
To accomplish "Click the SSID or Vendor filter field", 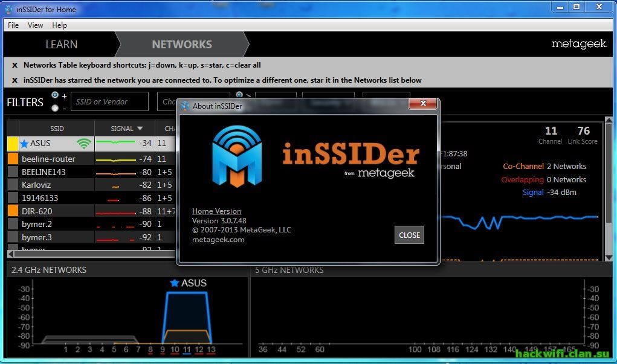I will click(x=110, y=101).
